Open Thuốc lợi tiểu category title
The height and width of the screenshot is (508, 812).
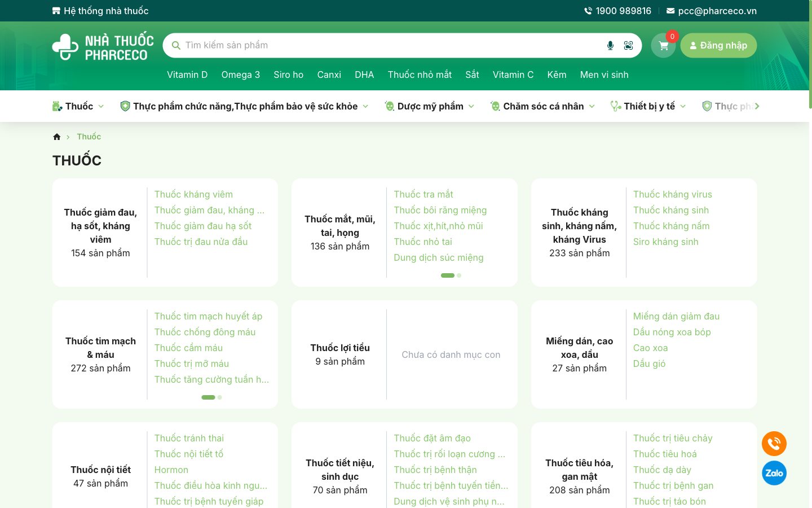340,348
